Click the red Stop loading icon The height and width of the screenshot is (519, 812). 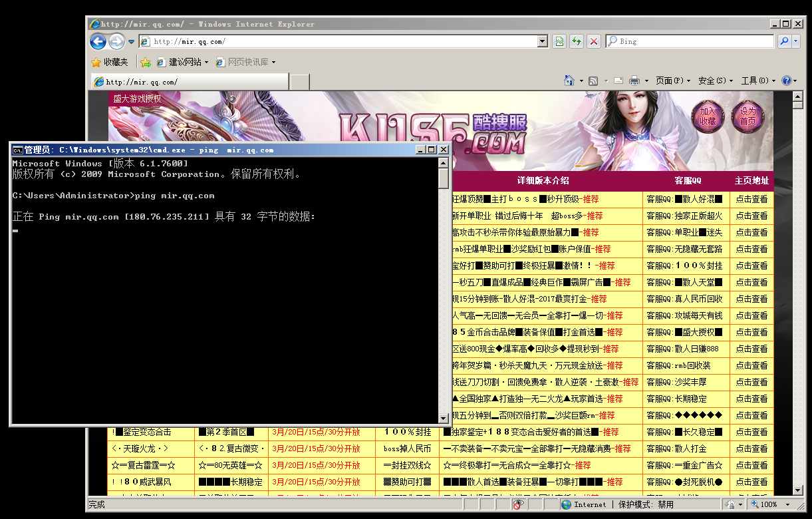tap(594, 41)
